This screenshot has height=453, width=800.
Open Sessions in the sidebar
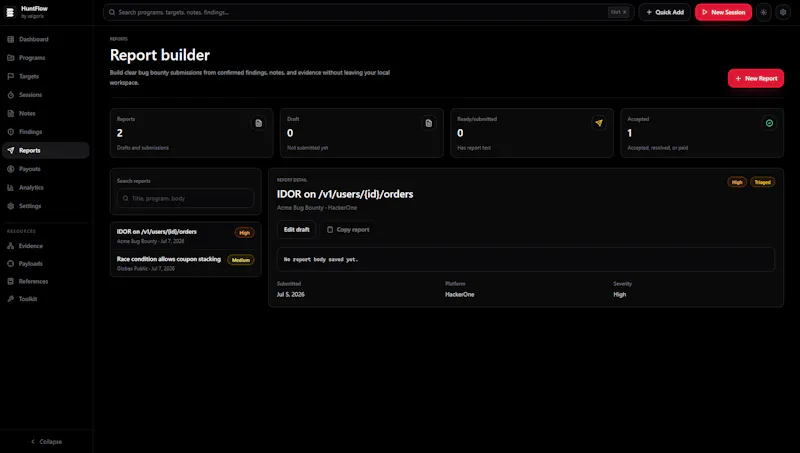point(46,95)
